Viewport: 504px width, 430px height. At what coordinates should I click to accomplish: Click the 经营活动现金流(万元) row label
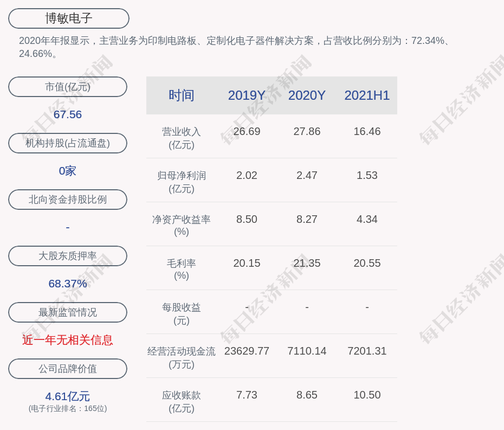point(182,358)
